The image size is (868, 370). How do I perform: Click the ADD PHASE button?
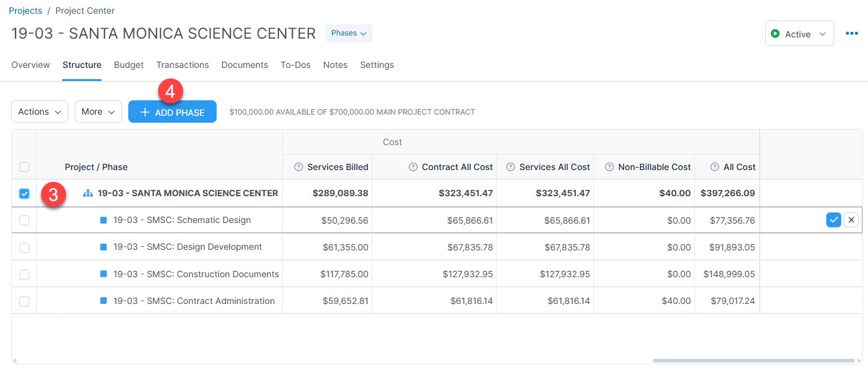(x=172, y=111)
